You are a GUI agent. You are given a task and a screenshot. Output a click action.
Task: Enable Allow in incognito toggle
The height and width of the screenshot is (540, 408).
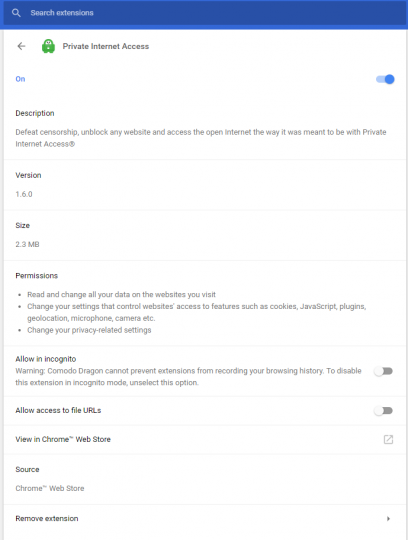384,371
